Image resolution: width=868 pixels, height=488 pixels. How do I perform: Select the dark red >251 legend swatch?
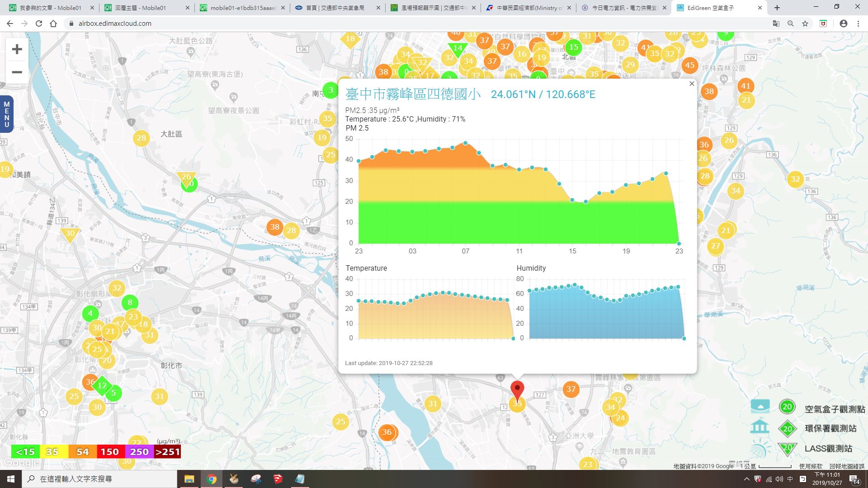[167, 451]
